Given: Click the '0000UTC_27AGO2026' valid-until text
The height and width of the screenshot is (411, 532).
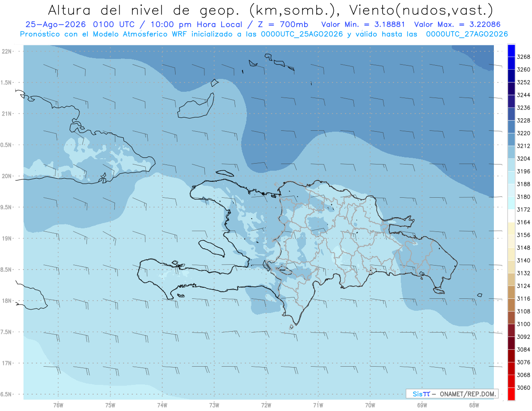Looking at the screenshot, I should [x=467, y=34].
